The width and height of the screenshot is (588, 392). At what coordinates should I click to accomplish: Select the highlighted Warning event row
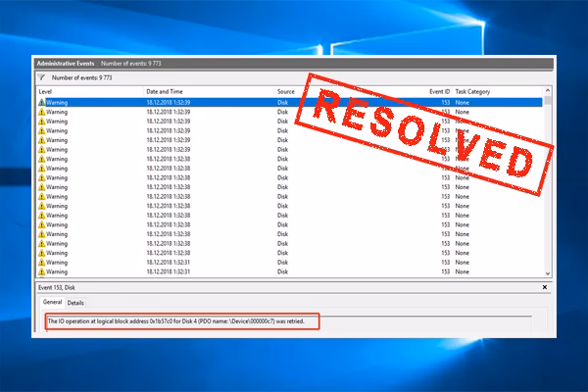pyautogui.click(x=289, y=102)
